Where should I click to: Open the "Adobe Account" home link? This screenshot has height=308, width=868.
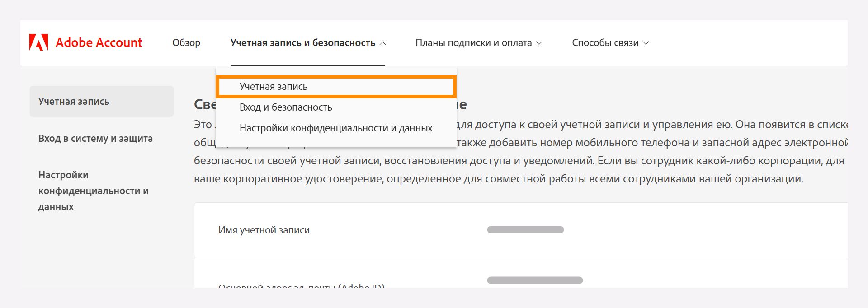pos(99,42)
